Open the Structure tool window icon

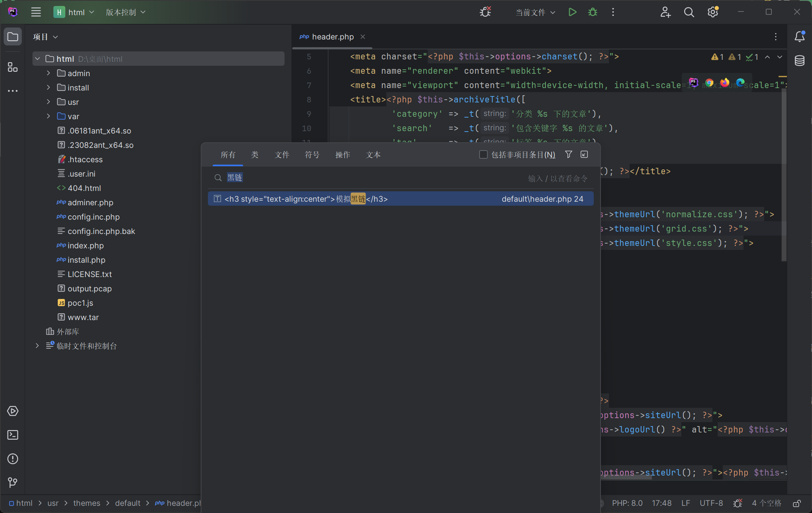[13, 67]
